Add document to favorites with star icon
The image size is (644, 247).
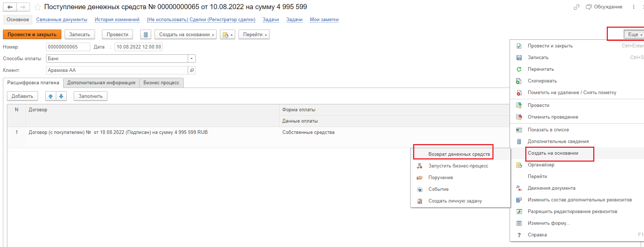pyautogui.click(x=37, y=7)
